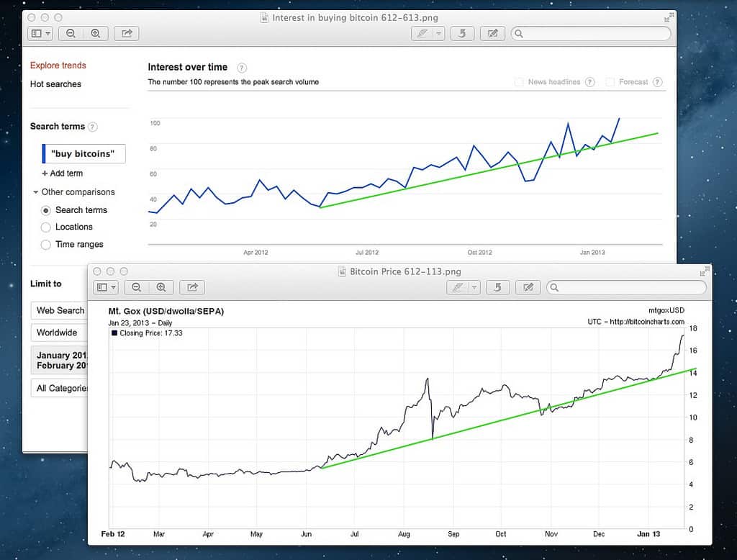Viewport: 737px width, 560px height.
Task: Rotate the Bitcoin Price image
Action: [497, 287]
